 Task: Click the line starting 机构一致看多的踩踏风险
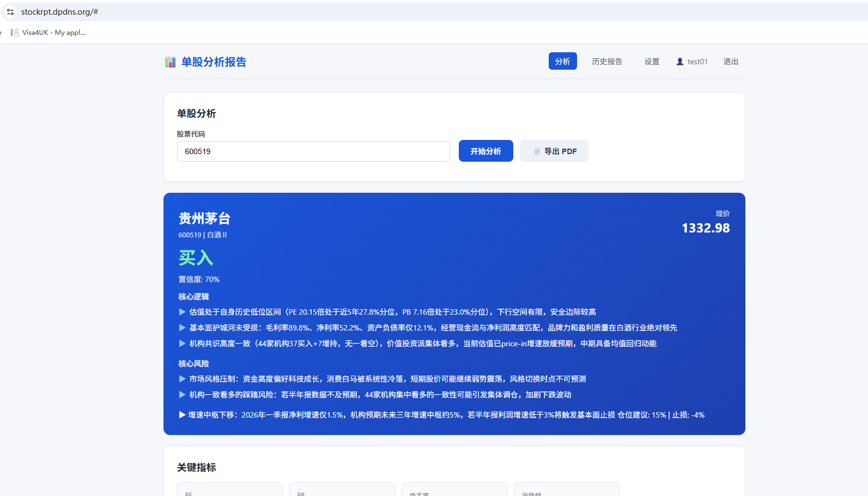(375, 395)
